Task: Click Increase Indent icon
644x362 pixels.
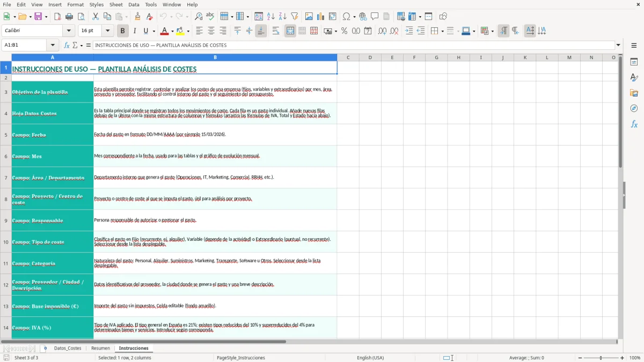Action: point(409,31)
